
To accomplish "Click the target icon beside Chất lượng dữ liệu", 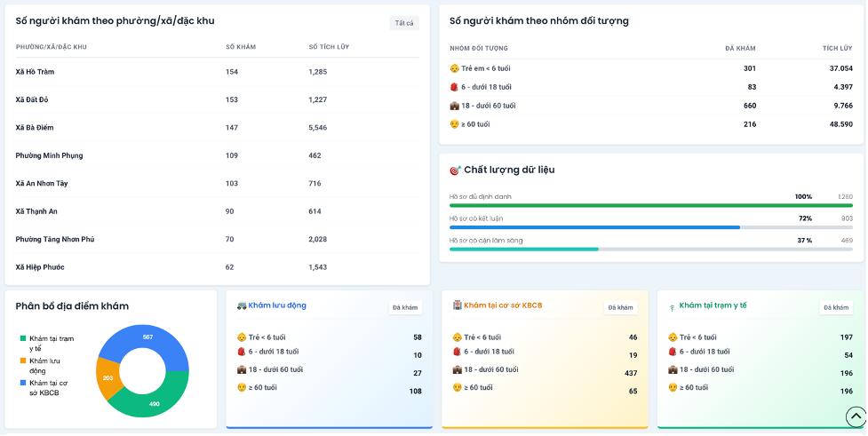I will tap(455, 170).
